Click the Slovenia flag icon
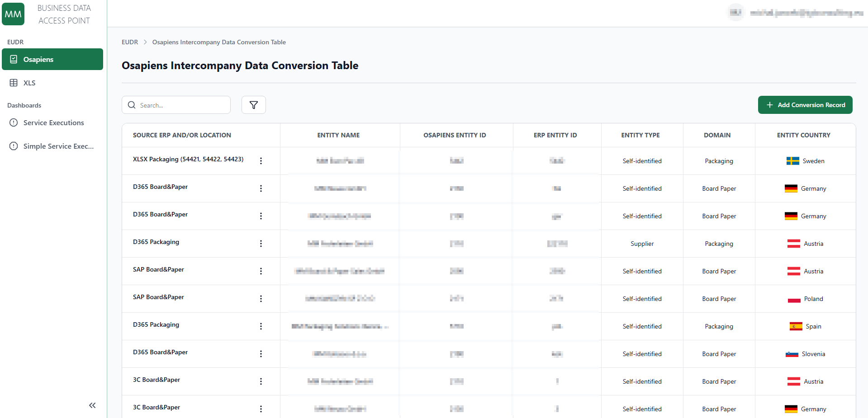 coord(792,354)
